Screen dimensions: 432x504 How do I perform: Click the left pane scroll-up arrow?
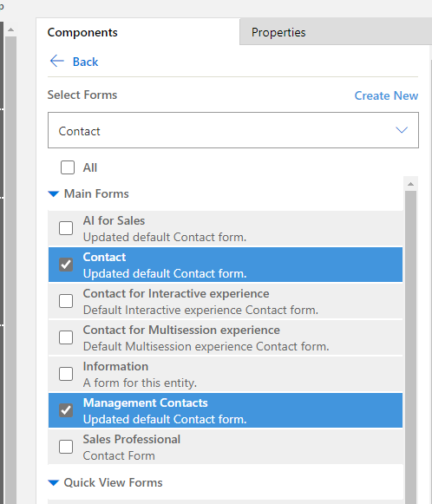pyautogui.click(x=10, y=29)
